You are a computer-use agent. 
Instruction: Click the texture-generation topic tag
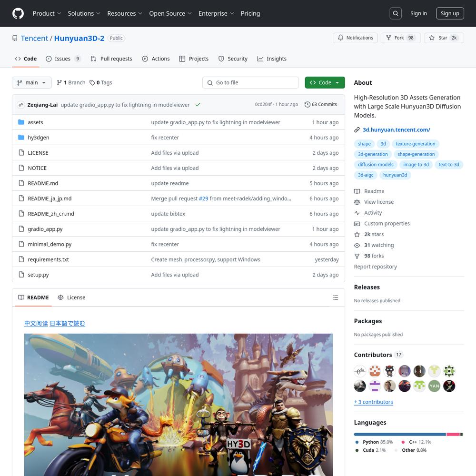coord(415,144)
